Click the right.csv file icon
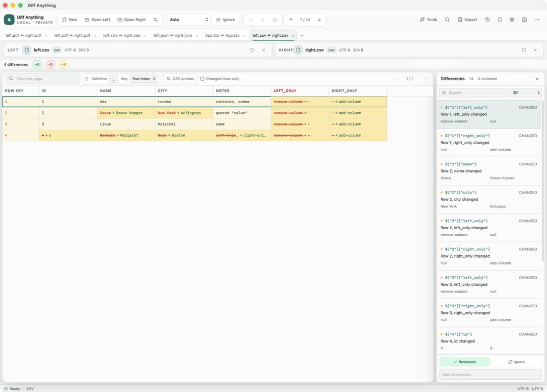 (x=299, y=50)
